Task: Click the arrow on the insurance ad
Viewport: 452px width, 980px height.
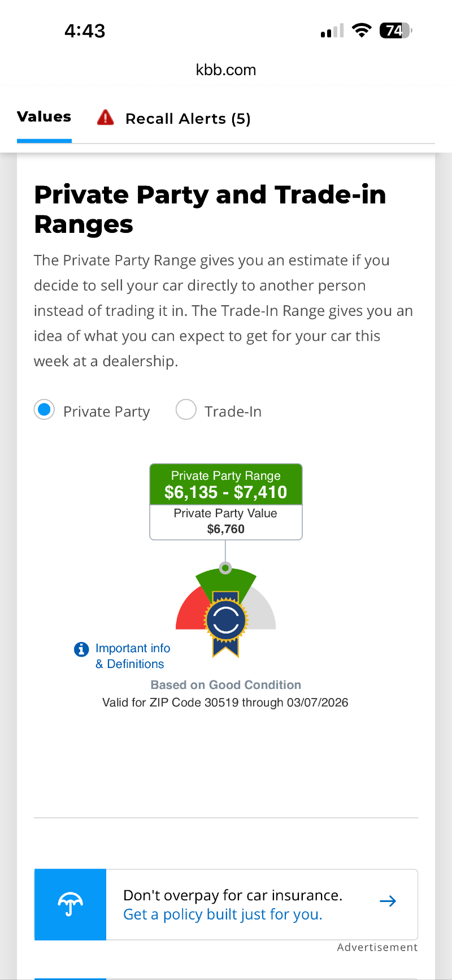Action: click(388, 901)
